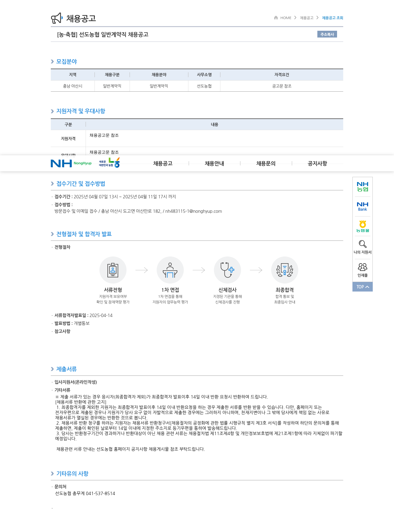Click the phone number 041-537-8514
Image resolution: width=394 pixels, height=532 pixels.
(100, 494)
